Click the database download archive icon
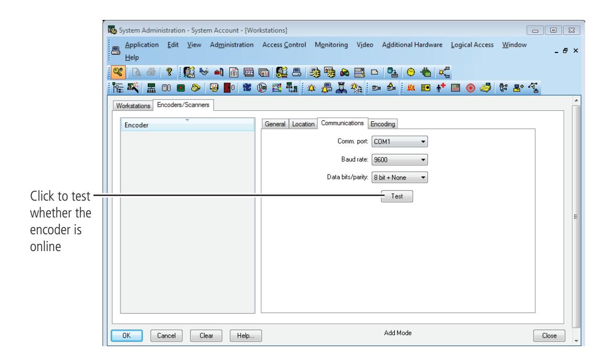 tap(392, 72)
